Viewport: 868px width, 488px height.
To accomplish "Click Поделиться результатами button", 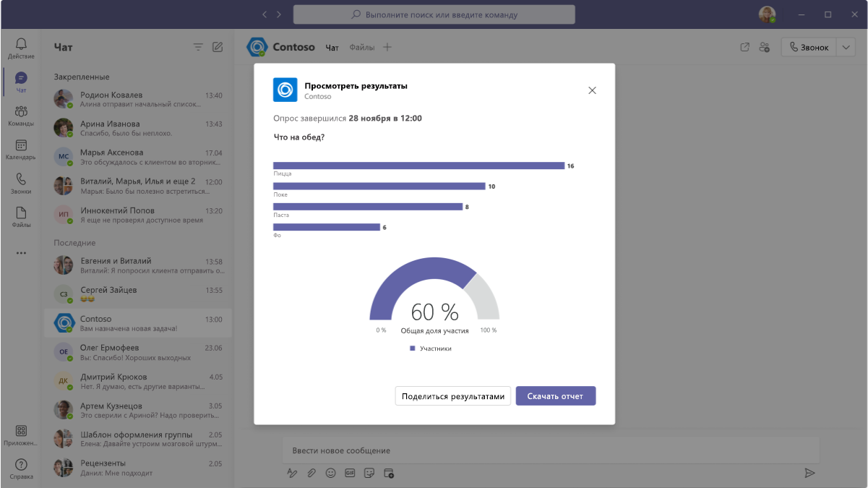I will (453, 396).
